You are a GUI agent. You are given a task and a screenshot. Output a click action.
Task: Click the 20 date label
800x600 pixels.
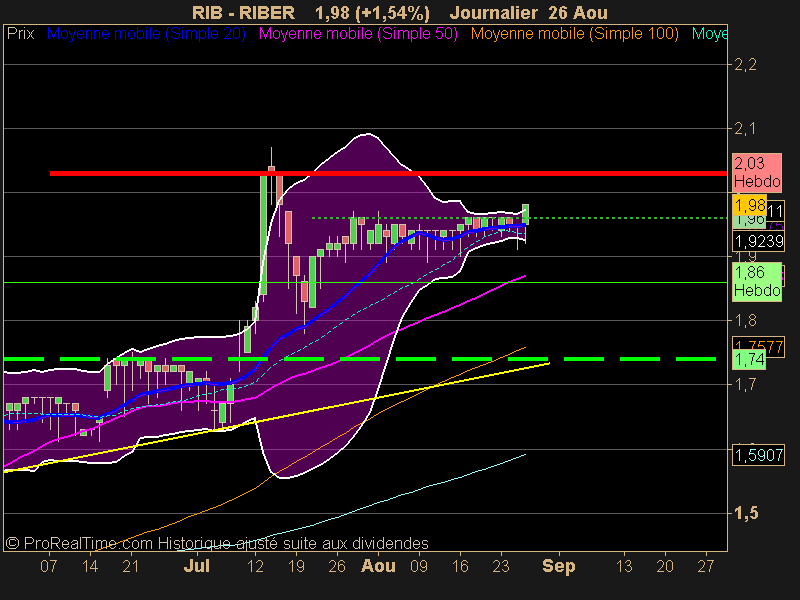[x=665, y=566]
